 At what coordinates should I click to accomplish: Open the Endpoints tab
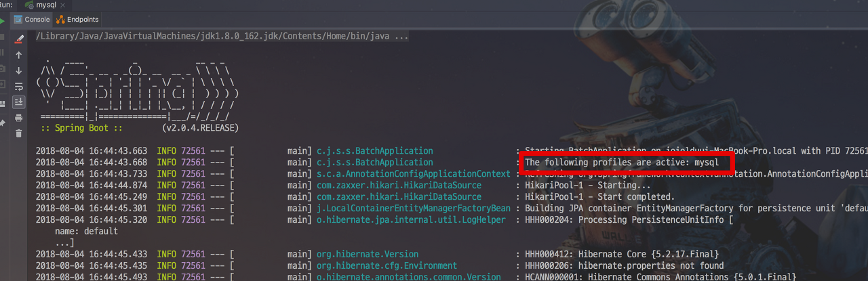[78, 20]
